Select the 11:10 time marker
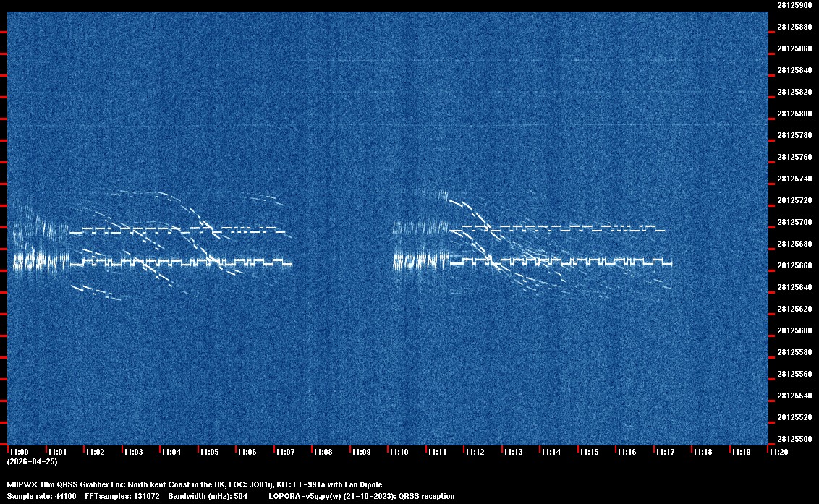 tap(399, 452)
